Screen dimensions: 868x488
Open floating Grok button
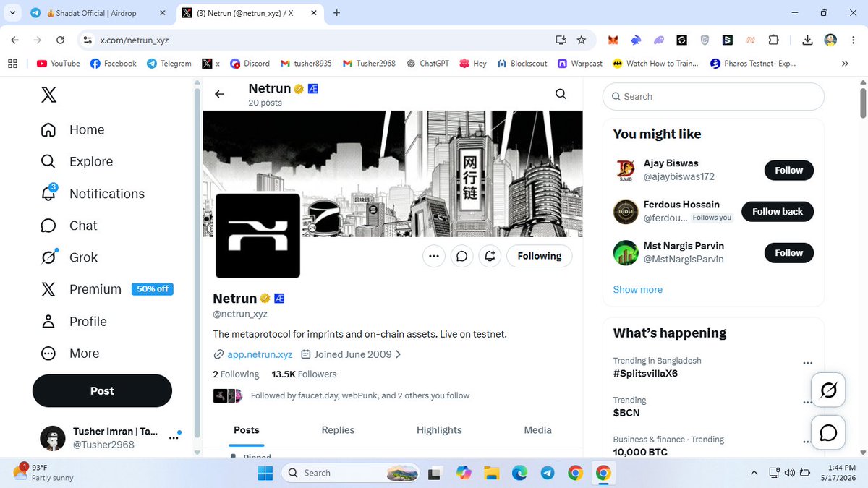828,390
